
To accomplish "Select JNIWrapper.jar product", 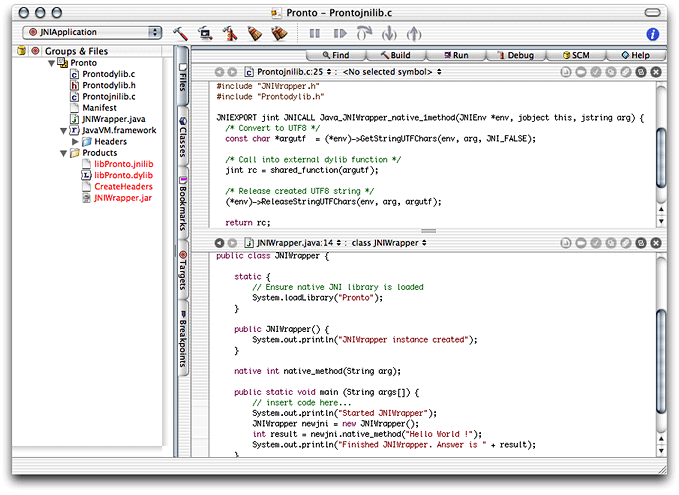I will tap(117, 198).
